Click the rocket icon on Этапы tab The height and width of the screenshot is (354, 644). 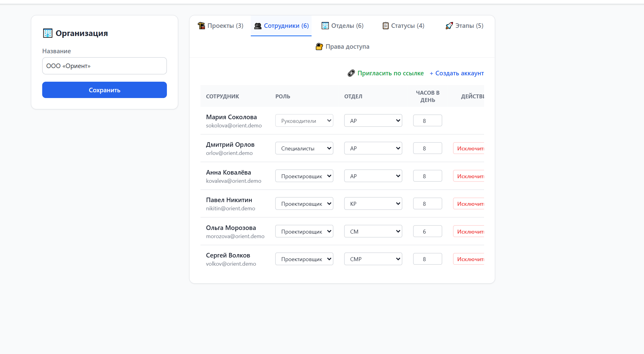pyautogui.click(x=449, y=26)
